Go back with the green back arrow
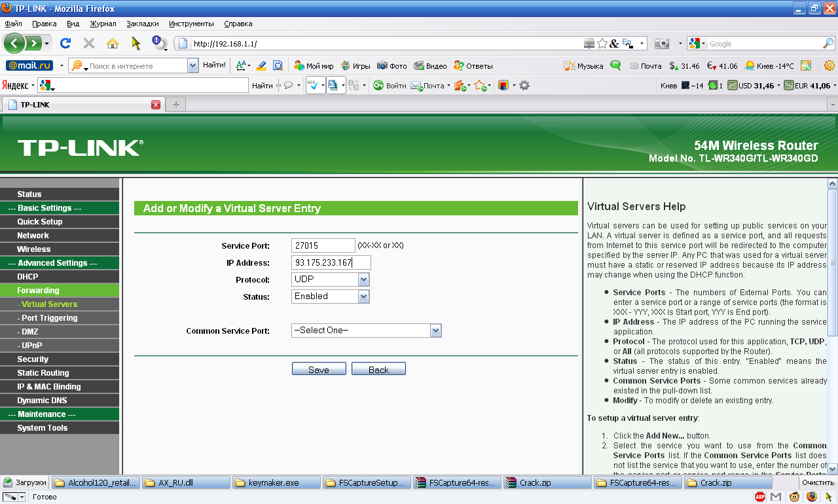This screenshot has height=504, width=838. tap(14, 44)
